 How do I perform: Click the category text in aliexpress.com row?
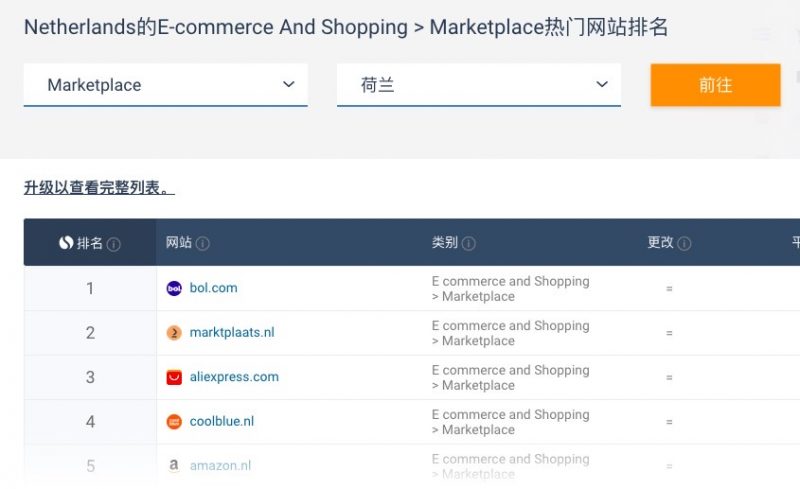point(510,378)
